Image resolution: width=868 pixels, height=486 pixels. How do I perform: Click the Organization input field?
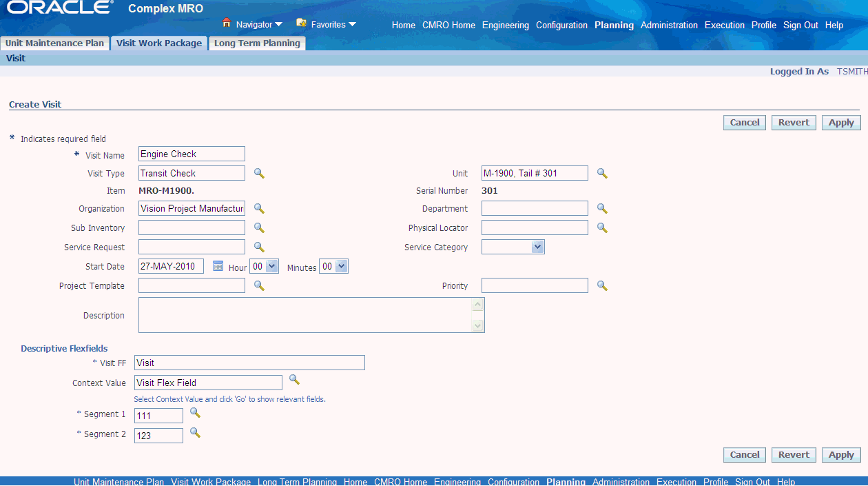pyautogui.click(x=192, y=208)
